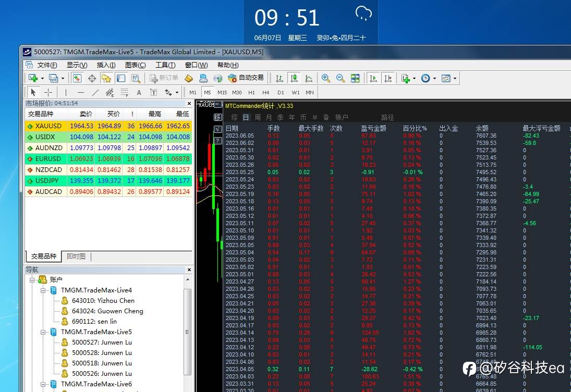Viewport: 571px width, 392px height.
Task: Click the indicators list add icon
Action: (x=405, y=78)
